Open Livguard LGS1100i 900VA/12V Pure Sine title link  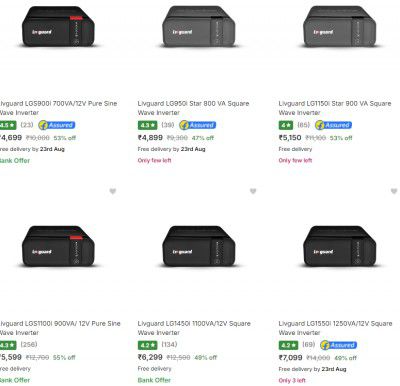60,328
